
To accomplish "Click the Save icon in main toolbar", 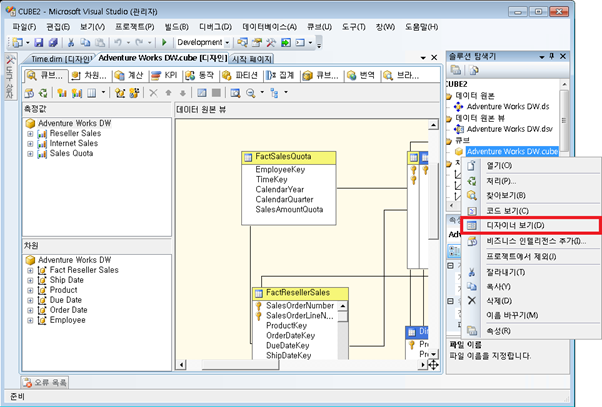I will (x=38, y=42).
